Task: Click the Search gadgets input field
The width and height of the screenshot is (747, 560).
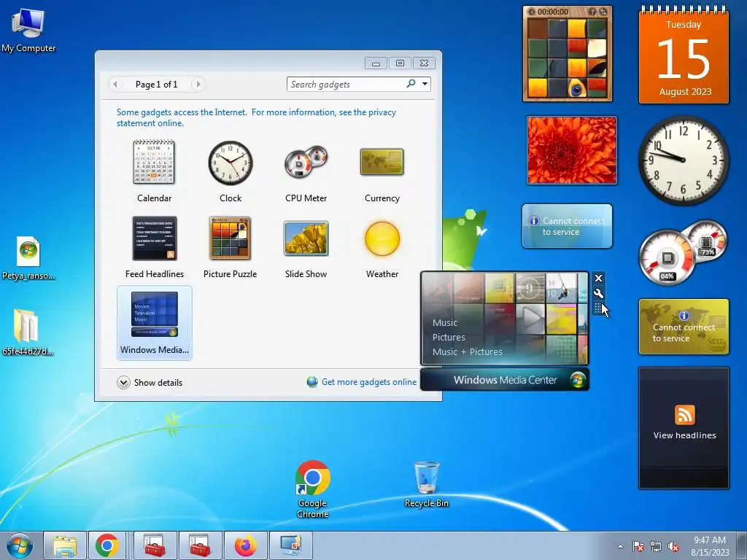Action: pos(345,85)
